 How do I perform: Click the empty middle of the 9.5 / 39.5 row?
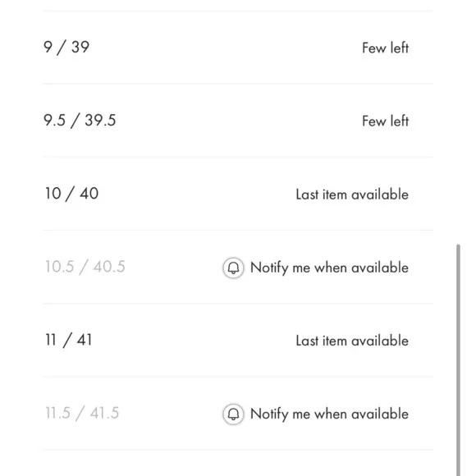[x=237, y=121]
